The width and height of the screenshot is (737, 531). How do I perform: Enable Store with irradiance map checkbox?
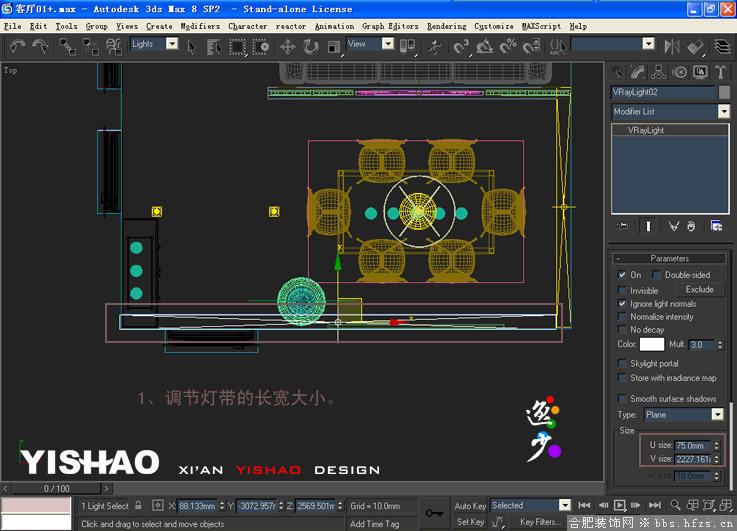pos(622,378)
